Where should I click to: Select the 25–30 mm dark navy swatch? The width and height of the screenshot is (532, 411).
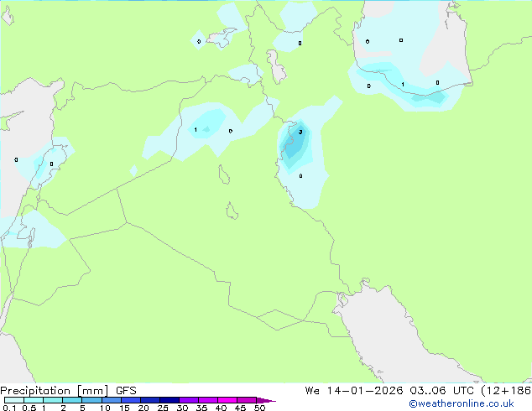click(x=170, y=400)
